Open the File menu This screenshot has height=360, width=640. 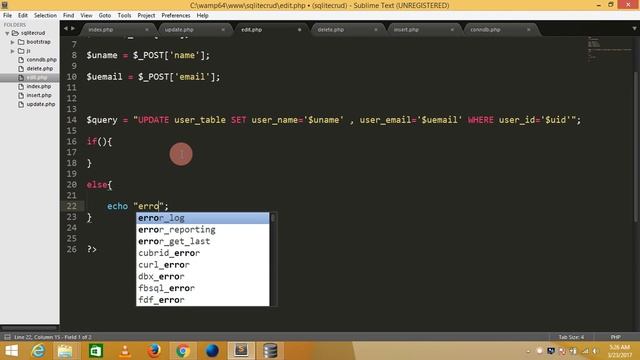(7, 15)
